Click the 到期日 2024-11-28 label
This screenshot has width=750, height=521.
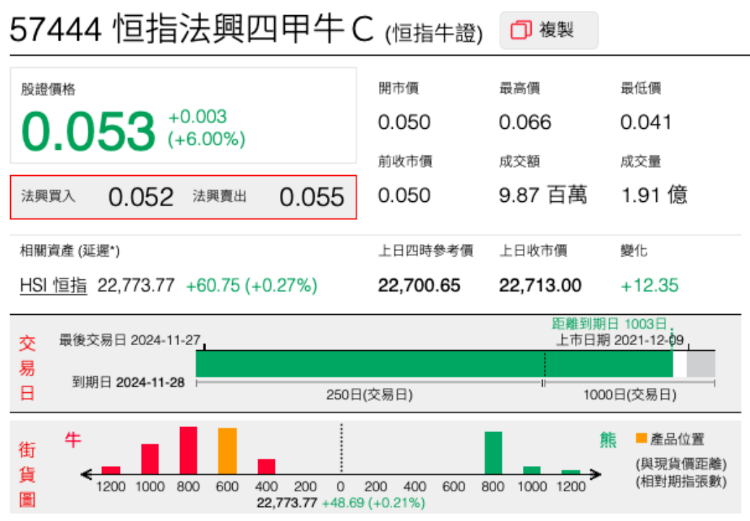(128, 382)
